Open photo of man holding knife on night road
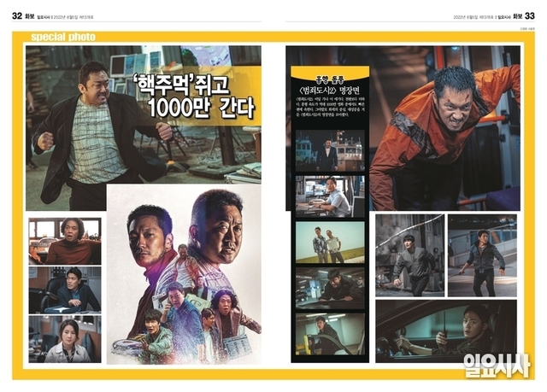Image resolution: width=547 pixels, height=392 pixels. pyautogui.click(x=482, y=255)
